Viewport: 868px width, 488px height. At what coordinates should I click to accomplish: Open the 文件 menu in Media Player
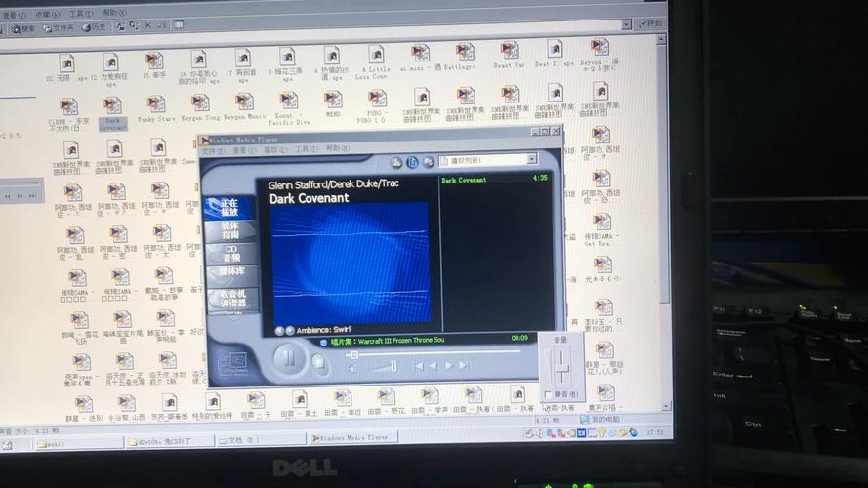coord(212,151)
